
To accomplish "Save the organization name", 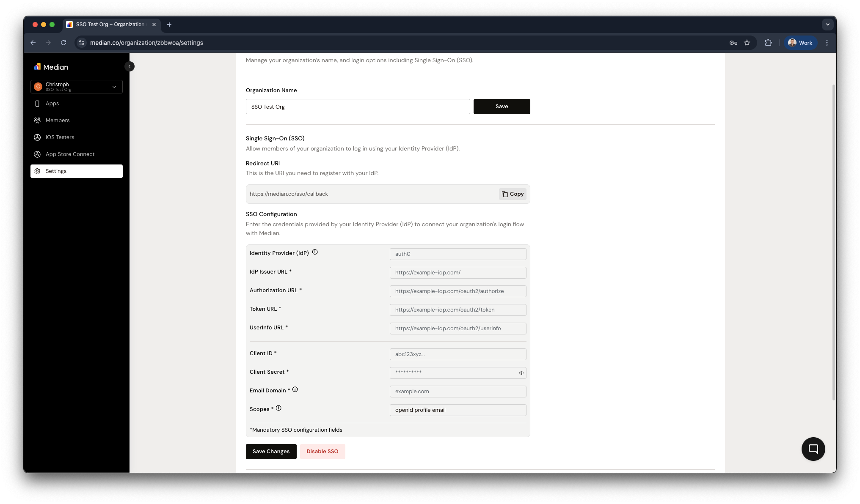I will coord(502,107).
